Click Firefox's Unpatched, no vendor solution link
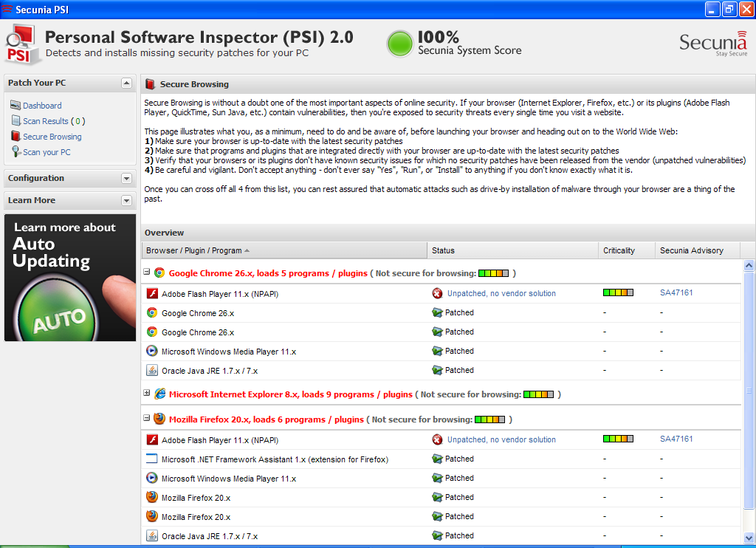 (x=501, y=439)
